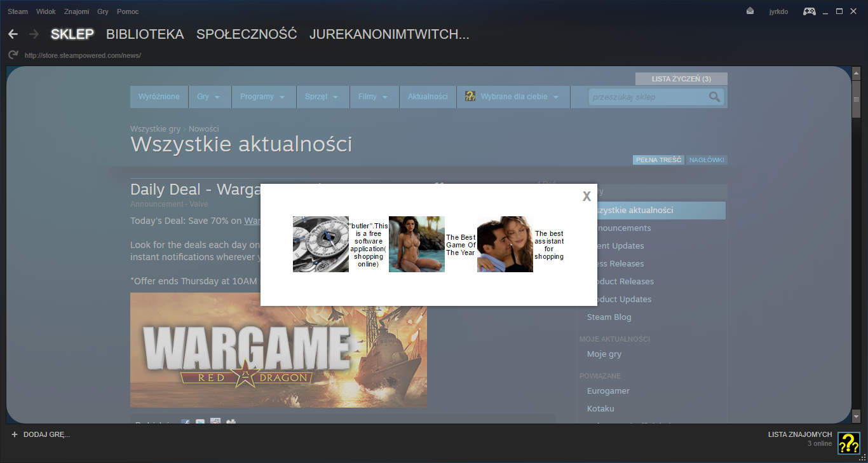Click the store URL address text
Viewport: 868px width, 463px height.
coord(83,55)
